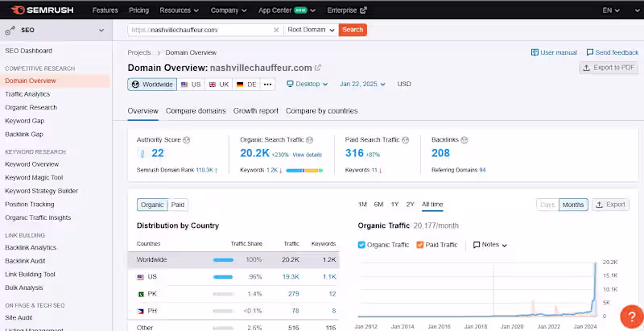Screen dimensions: 644x331
Task: Expand the Notes dropdown on chart
Action: (490, 245)
